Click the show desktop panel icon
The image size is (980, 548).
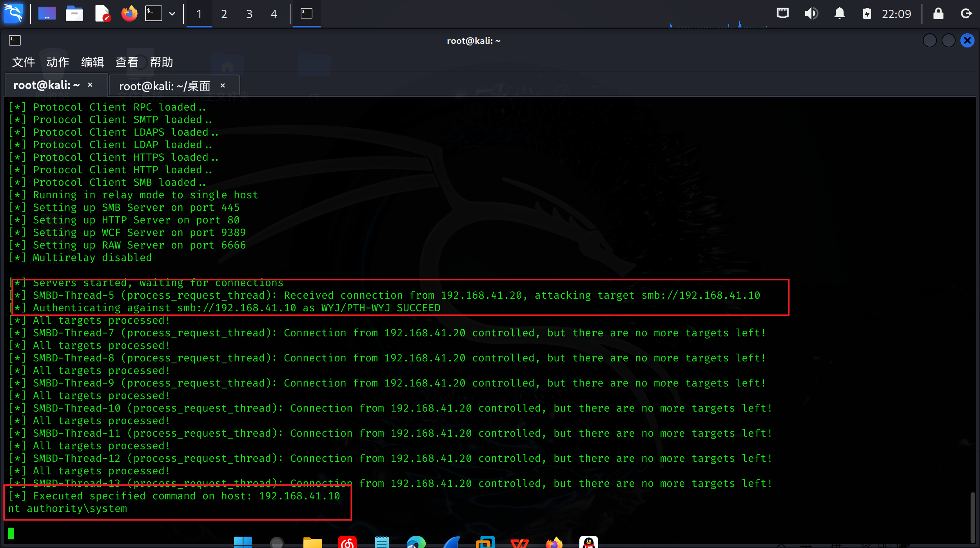pyautogui.click(x=47, y=14)
